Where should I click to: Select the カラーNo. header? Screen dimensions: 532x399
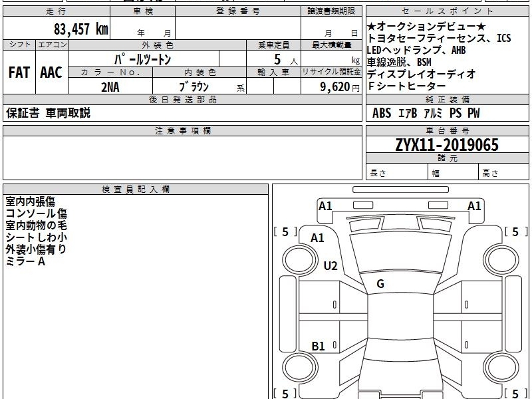tap(110, 72)
